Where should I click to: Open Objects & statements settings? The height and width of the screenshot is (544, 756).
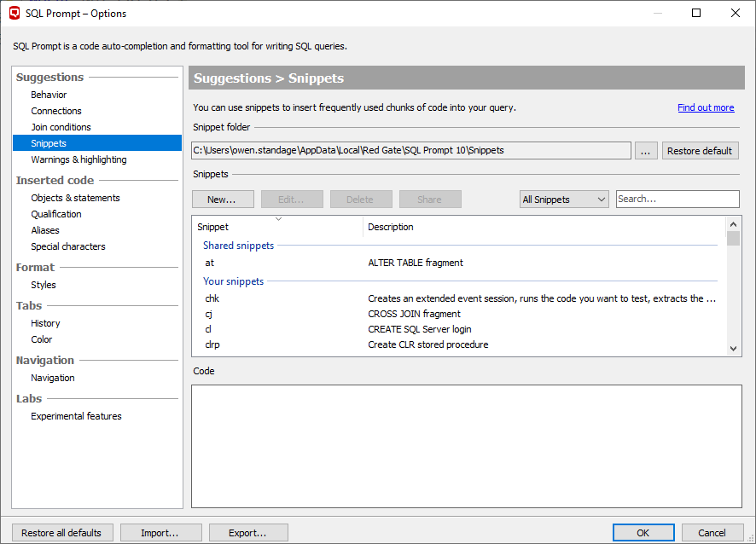tap(75, 198)
